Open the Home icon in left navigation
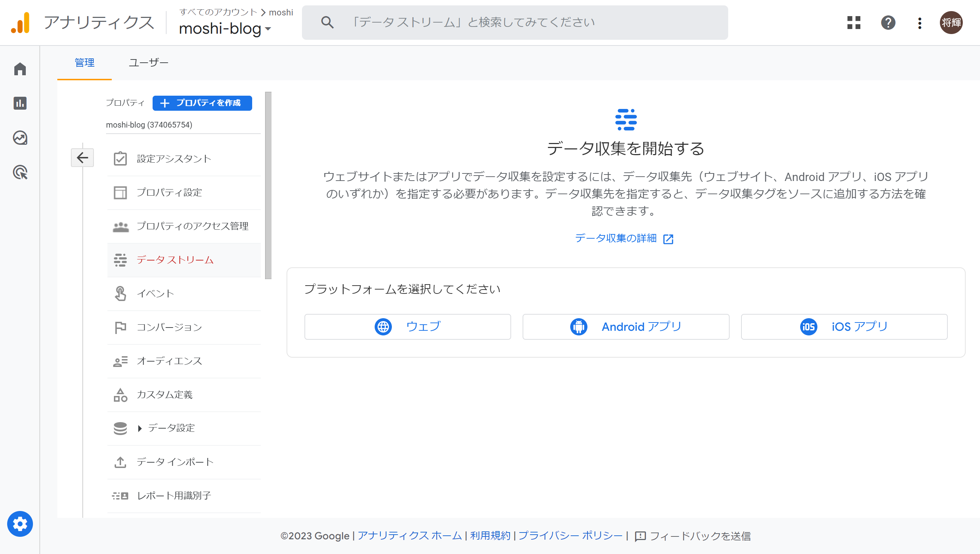 tap(19, 69)
